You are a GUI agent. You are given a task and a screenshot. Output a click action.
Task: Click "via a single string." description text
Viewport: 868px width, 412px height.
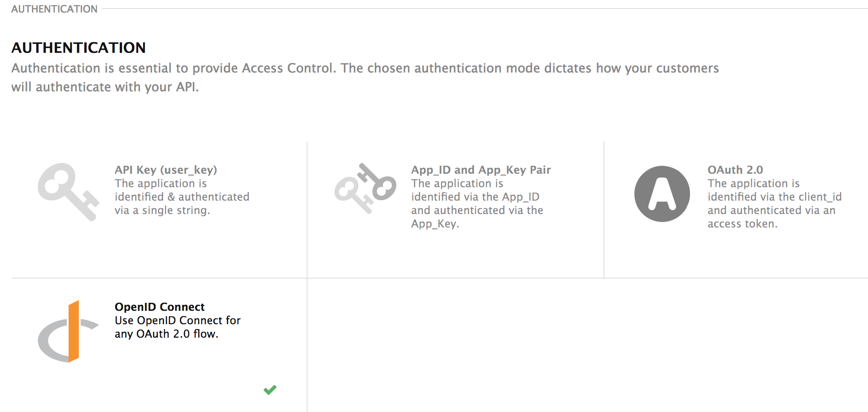click(162, 210)
